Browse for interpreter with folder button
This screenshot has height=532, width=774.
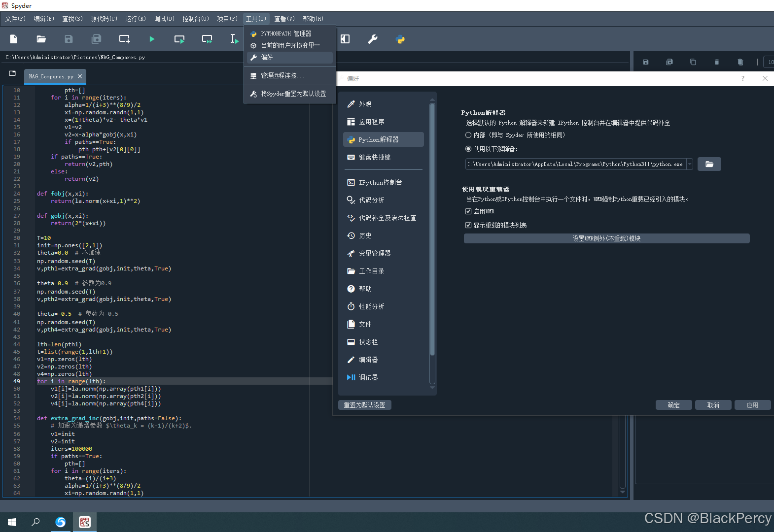click(x=709, y=164)
